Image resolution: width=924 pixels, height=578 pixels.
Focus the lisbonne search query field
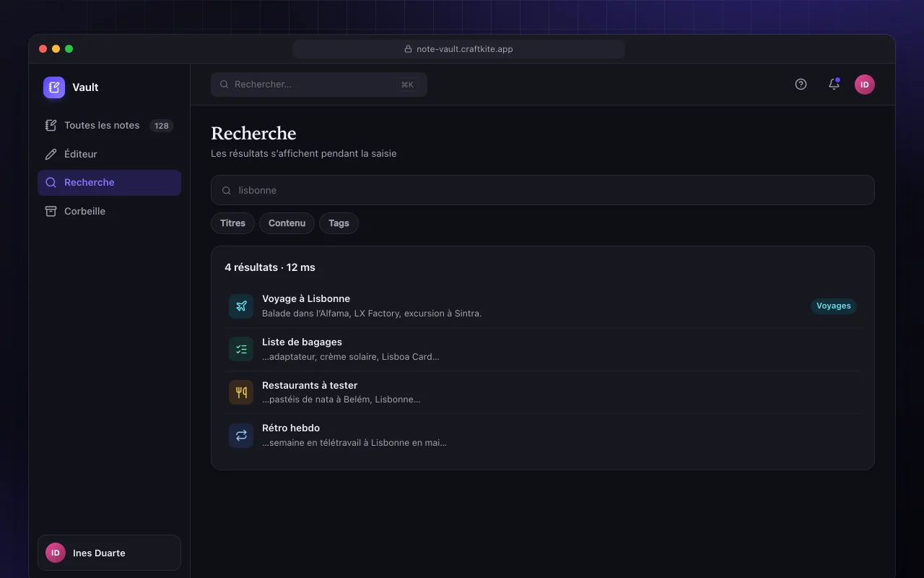coord(542,190)
